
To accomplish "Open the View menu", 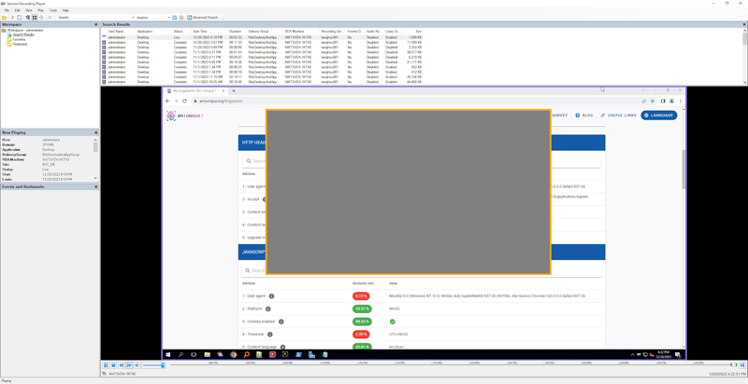I will [29, 10].
